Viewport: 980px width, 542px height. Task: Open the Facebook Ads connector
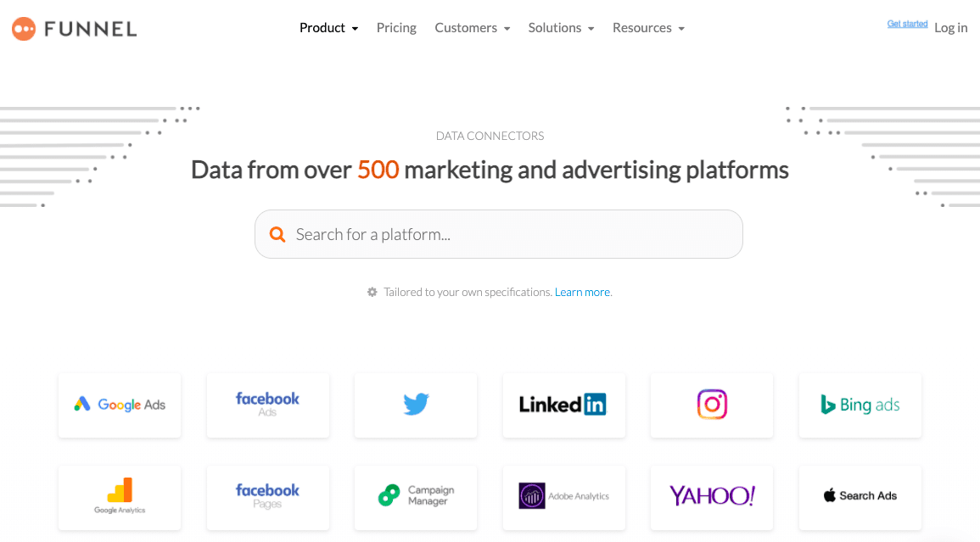point(267,405)
